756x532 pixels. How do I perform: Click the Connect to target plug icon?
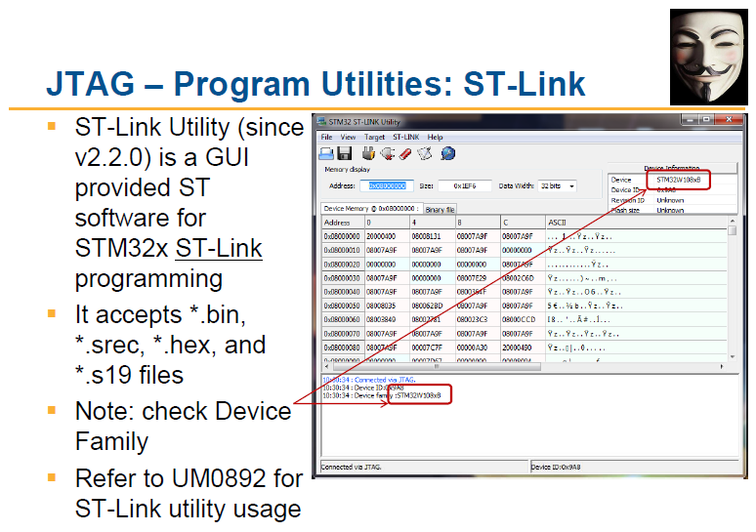click(368, 153)
